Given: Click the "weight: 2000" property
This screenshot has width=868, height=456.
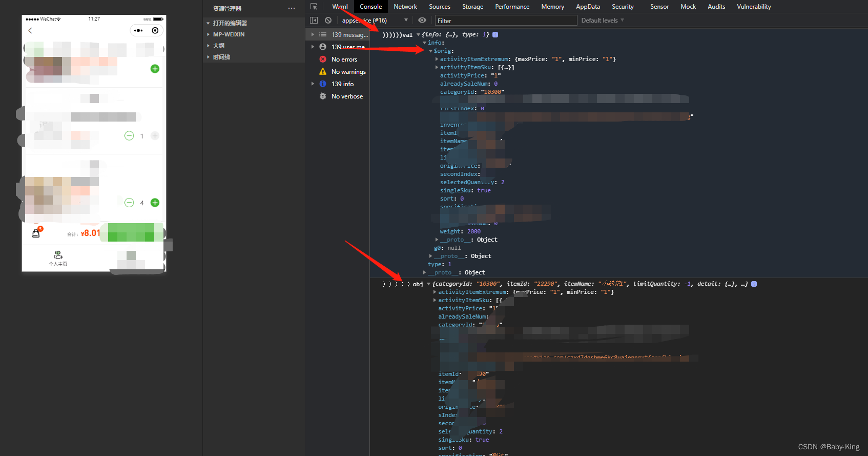Looking at the screenshot, I should [460, 232].
